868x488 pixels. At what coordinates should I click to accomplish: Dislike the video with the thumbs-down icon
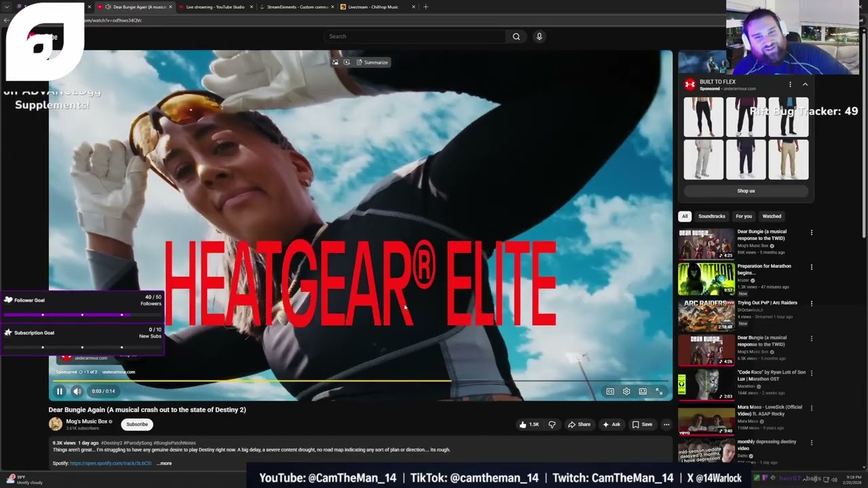552,424
